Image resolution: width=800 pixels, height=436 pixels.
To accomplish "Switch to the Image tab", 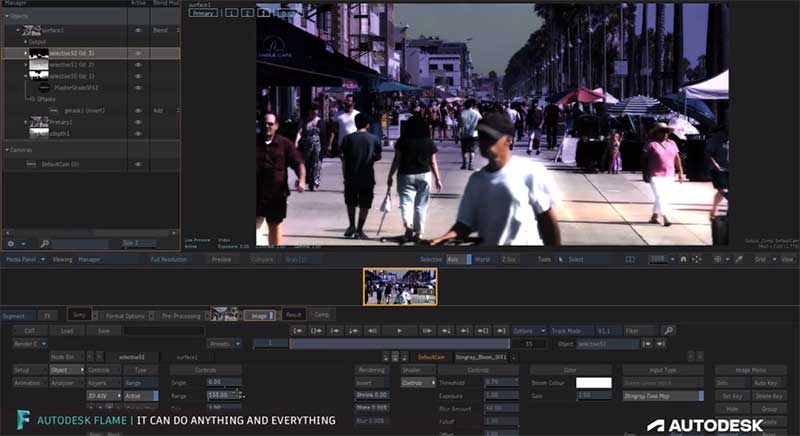I will pos(259,316).
